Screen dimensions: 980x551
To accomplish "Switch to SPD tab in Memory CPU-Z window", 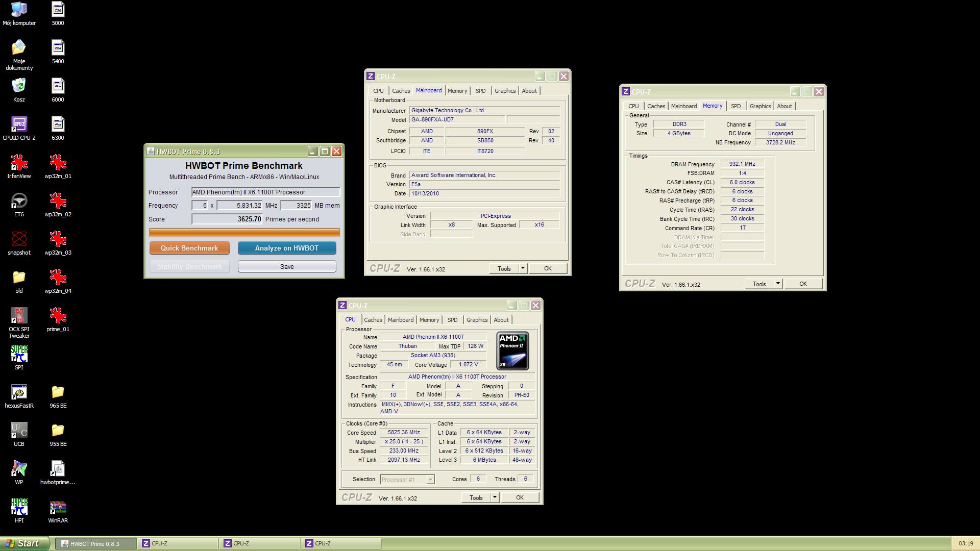I will 736,106.
